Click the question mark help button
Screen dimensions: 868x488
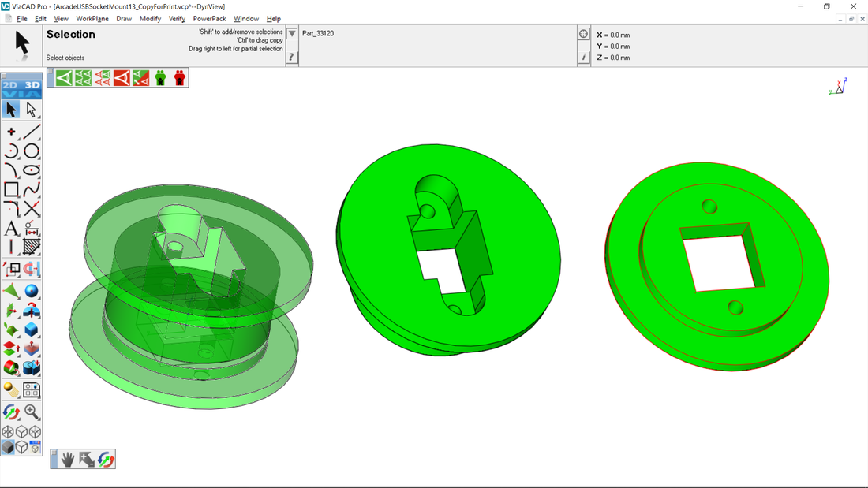(x=292, y=57)
